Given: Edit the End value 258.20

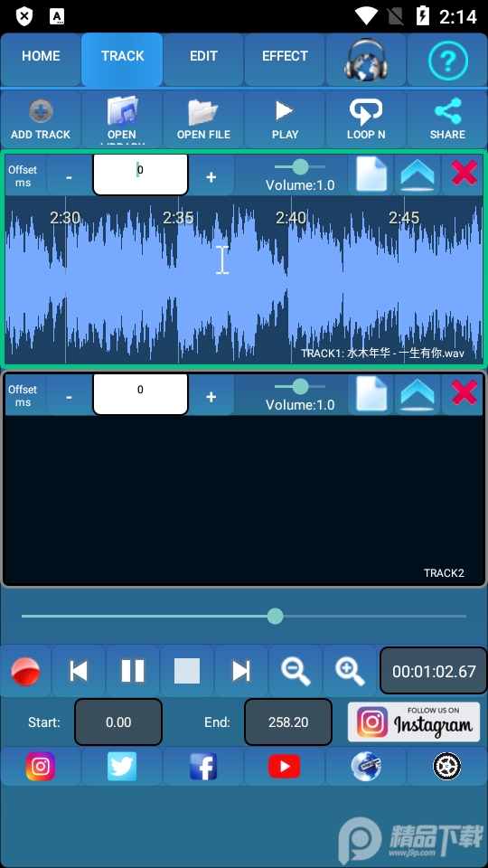Looking at the screenshot, I should [288, 722].
